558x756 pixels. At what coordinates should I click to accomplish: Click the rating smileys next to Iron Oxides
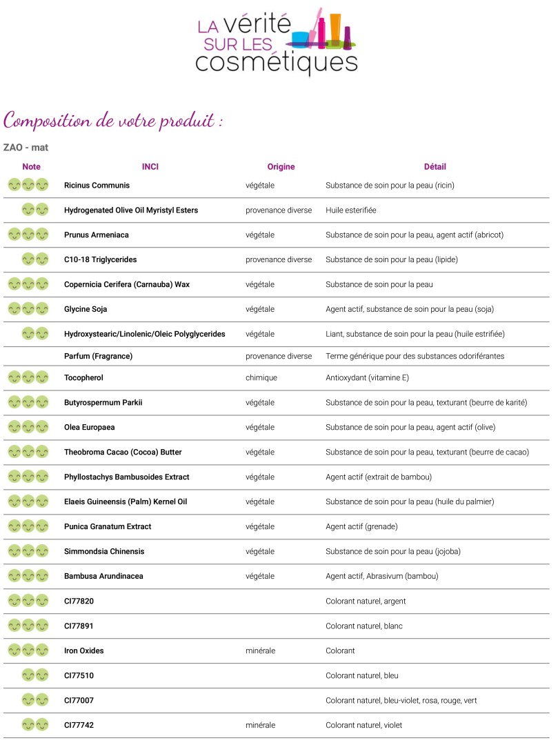[x=28, y=650]
